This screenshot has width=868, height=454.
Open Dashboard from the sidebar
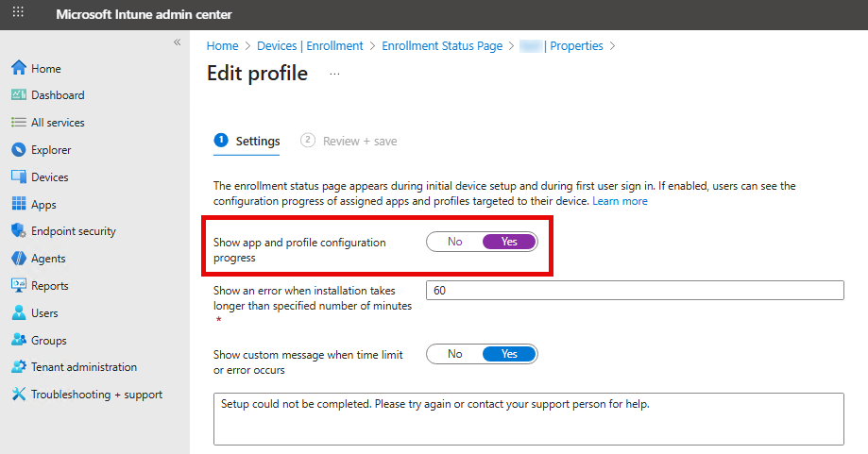(x=58, y=95)
